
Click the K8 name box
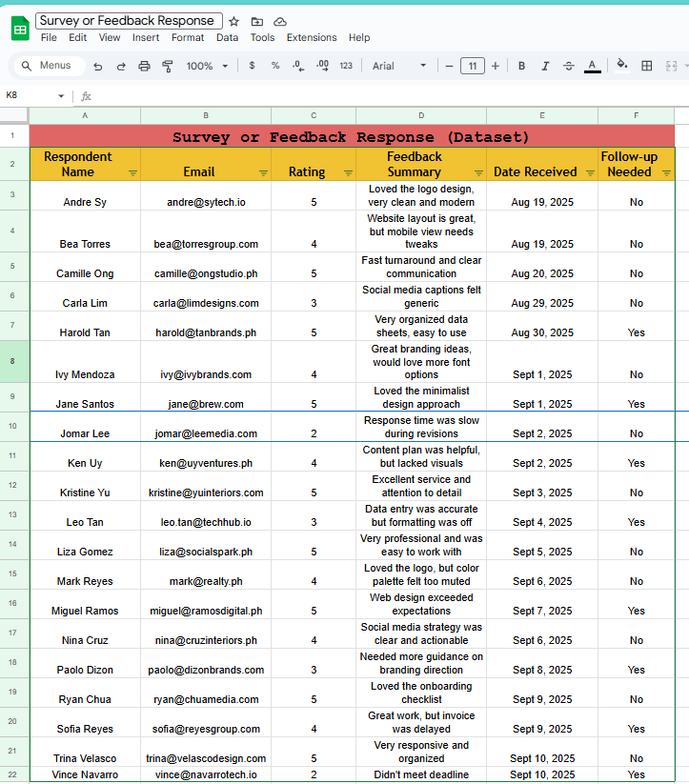[x=30, y=95]
